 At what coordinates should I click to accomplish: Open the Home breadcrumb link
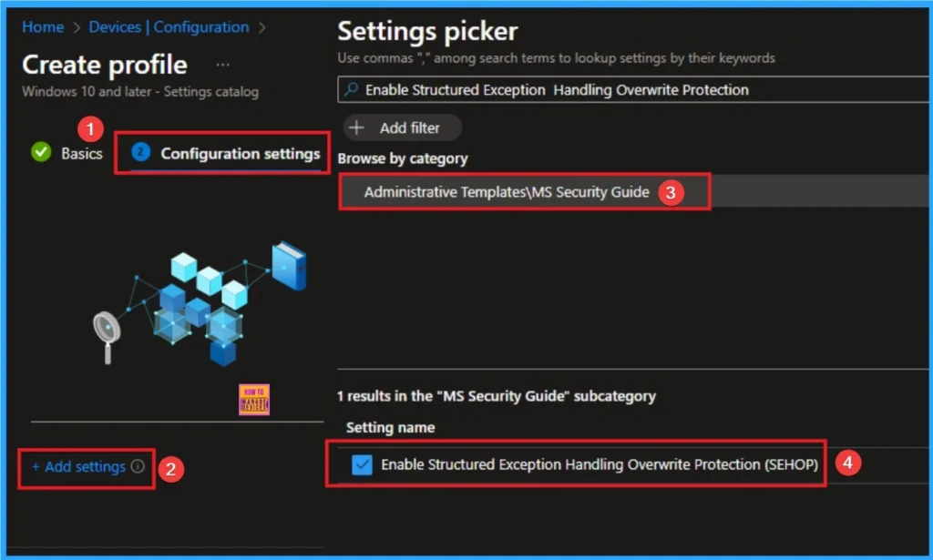tap(42, 27)
